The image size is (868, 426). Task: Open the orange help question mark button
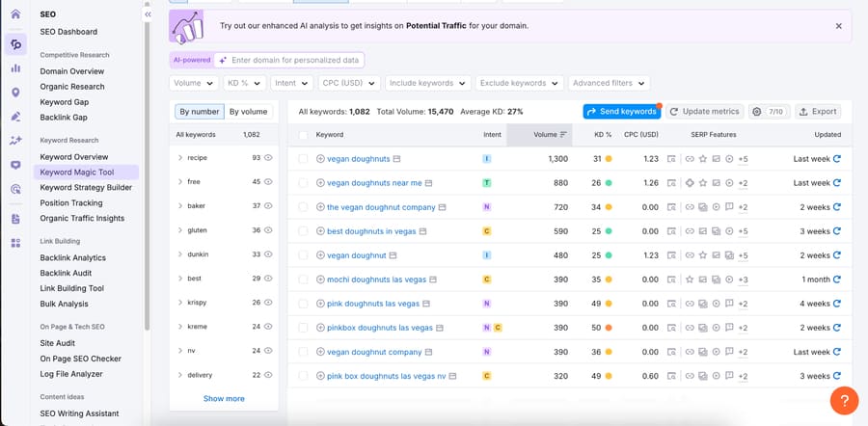(844, 400)
